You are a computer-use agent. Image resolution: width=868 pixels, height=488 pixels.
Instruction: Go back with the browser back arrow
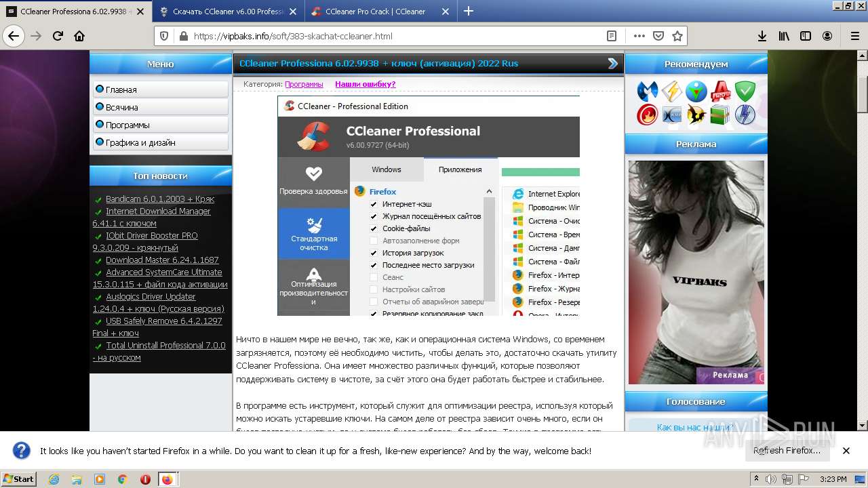(x=14, y=36)
